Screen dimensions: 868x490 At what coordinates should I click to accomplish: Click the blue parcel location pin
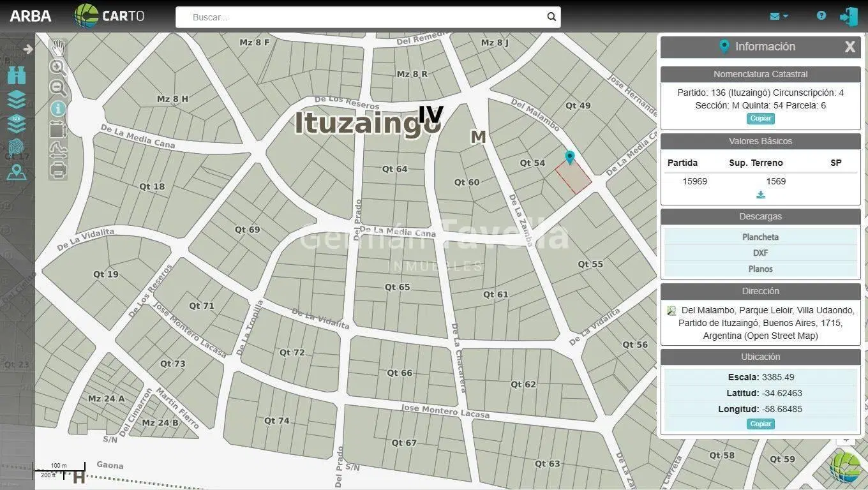[x=570, y=157]
